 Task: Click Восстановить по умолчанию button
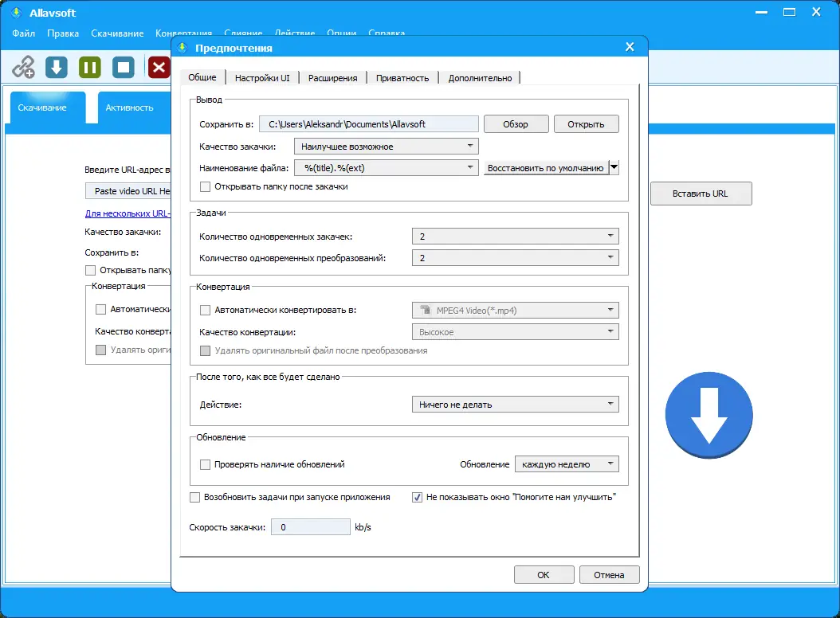tap(546, 167)
